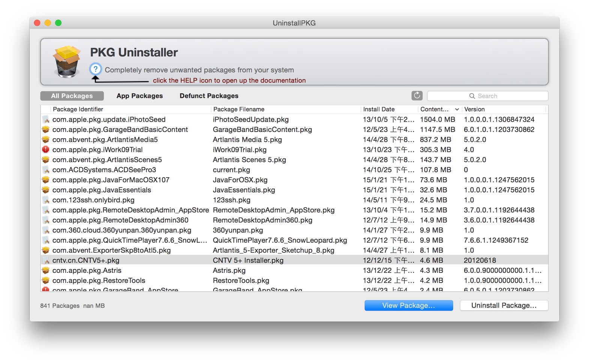Screen dimensions: 589x364
Task: Click package icon for ArtlantisScenes5 row
Action: pos(46,160)
